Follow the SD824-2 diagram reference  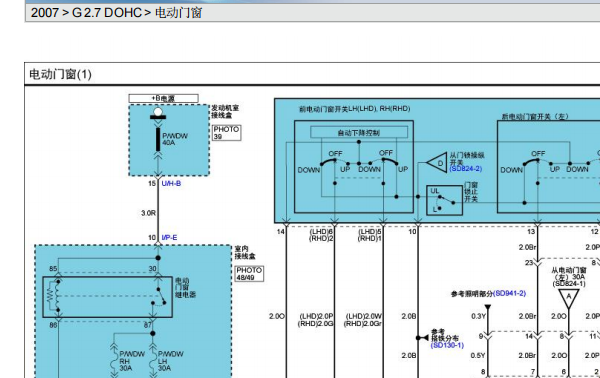coord(466,169)
